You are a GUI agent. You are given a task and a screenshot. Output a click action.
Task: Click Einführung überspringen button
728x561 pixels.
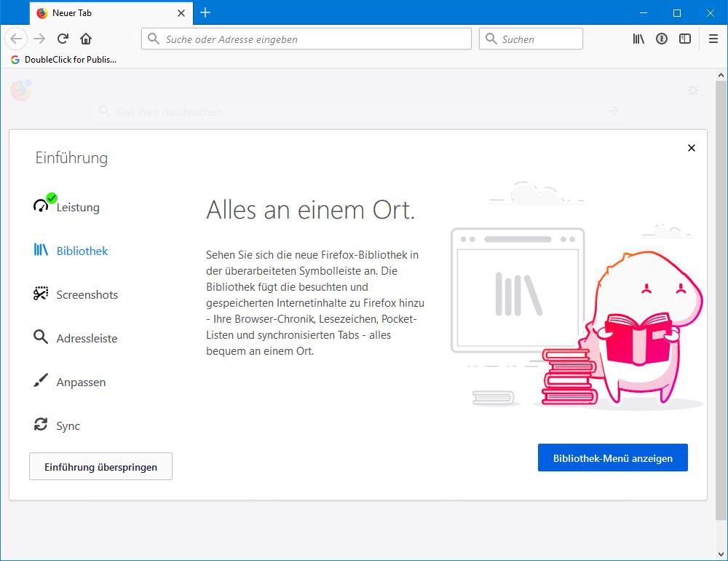(100, 466)
